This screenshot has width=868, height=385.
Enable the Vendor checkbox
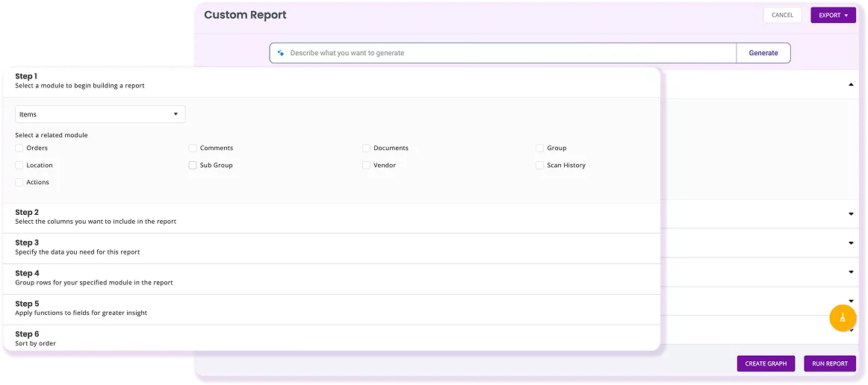tap(367, 165)
